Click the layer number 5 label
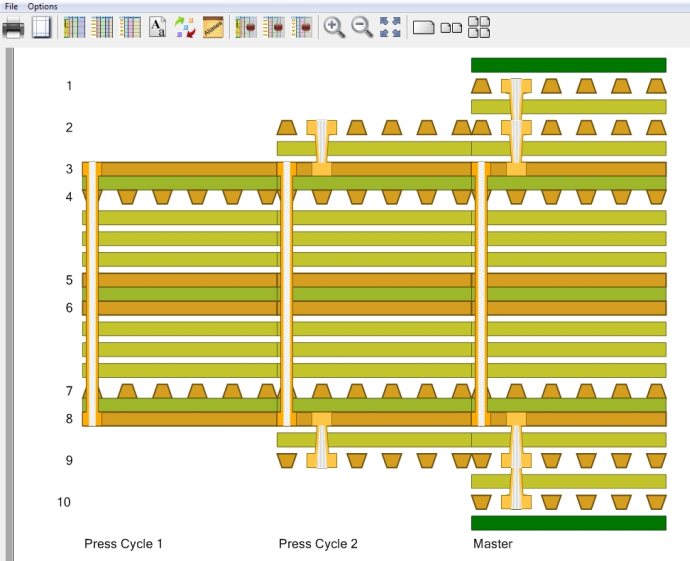690x561 pixels. pyautogui.click(x=69, y=281)
